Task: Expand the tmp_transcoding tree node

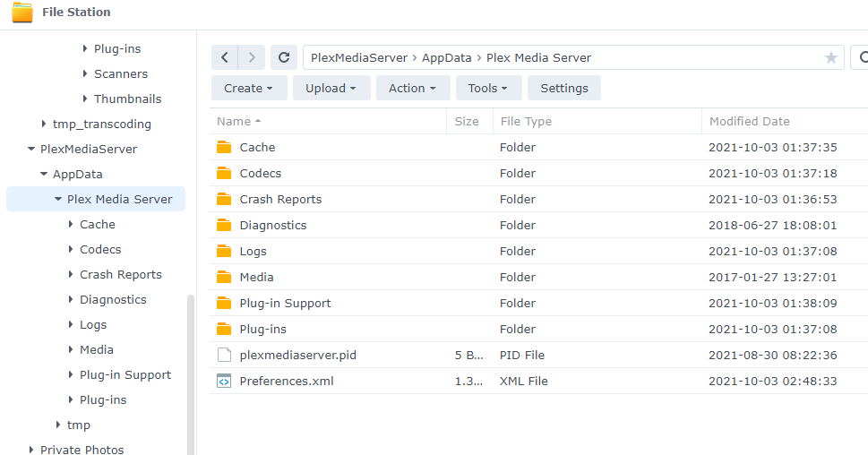Action: point(44,124)
